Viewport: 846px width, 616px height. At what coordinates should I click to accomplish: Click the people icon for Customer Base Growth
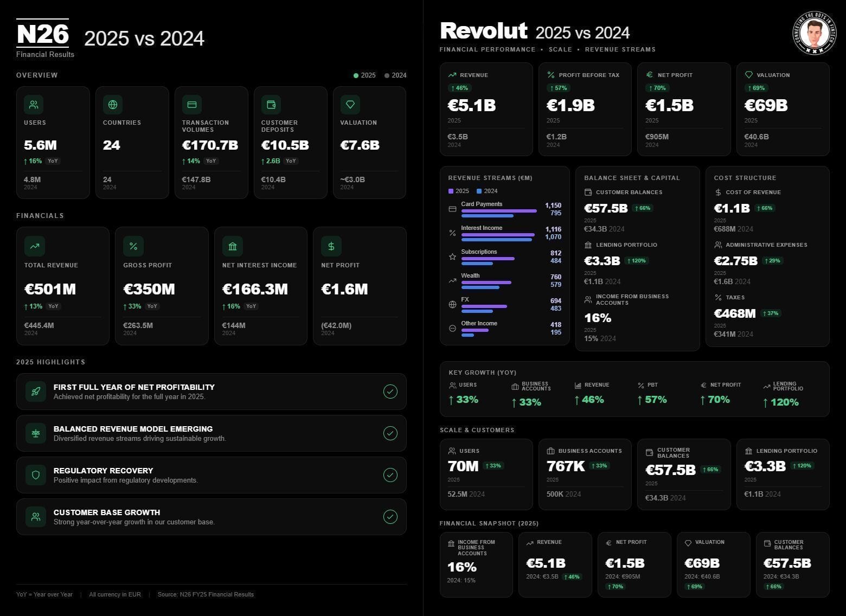point(36,517)
